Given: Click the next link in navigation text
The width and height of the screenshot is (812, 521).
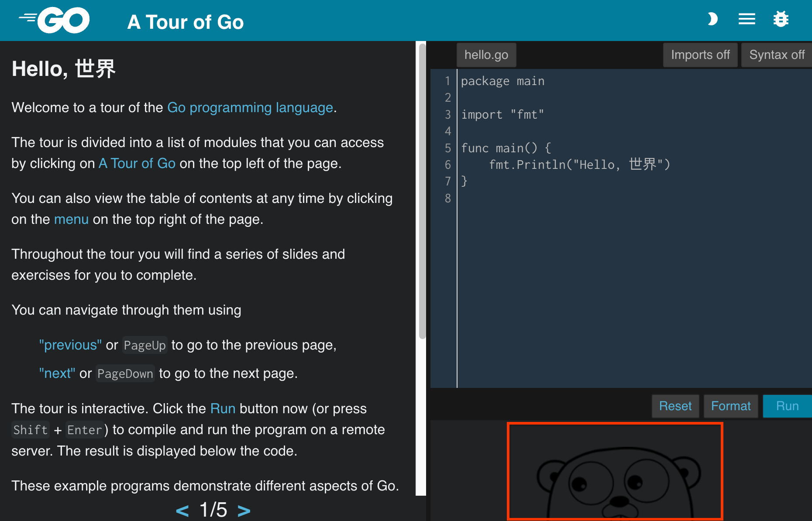Looking at the screenshot, I should coord(57,373).
